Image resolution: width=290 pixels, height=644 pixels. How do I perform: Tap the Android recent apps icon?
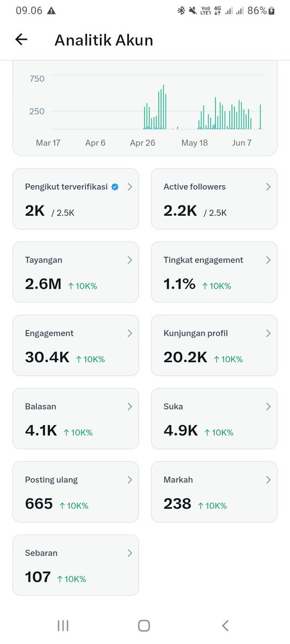(x=63, y=625)
